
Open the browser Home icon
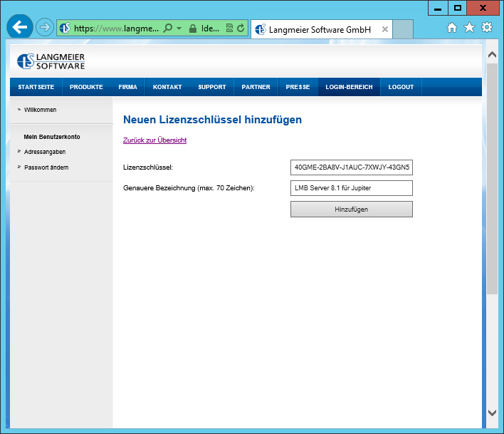pyautogui.click(x=452, y=28)
